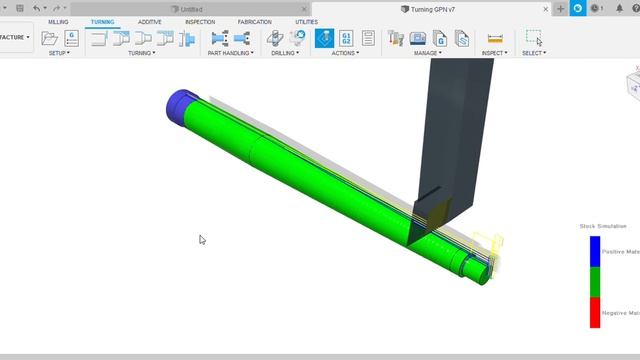Add a new document tab

click(560, 9)
